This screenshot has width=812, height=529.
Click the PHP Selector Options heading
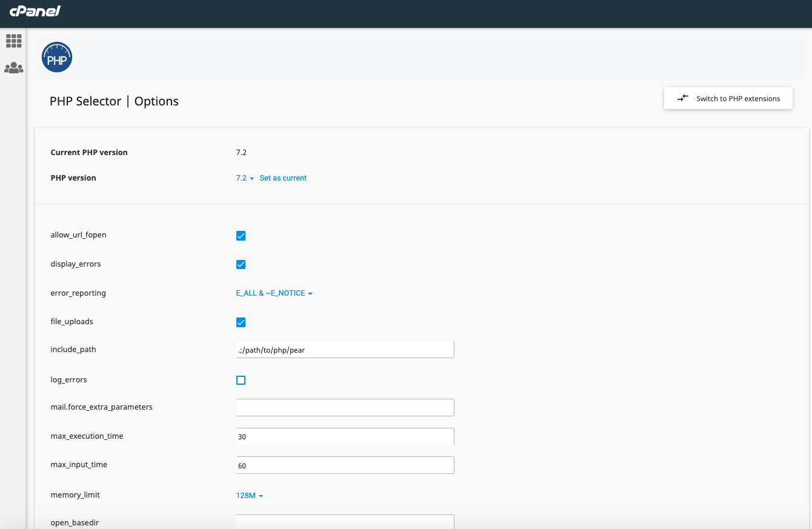(114, 101)
